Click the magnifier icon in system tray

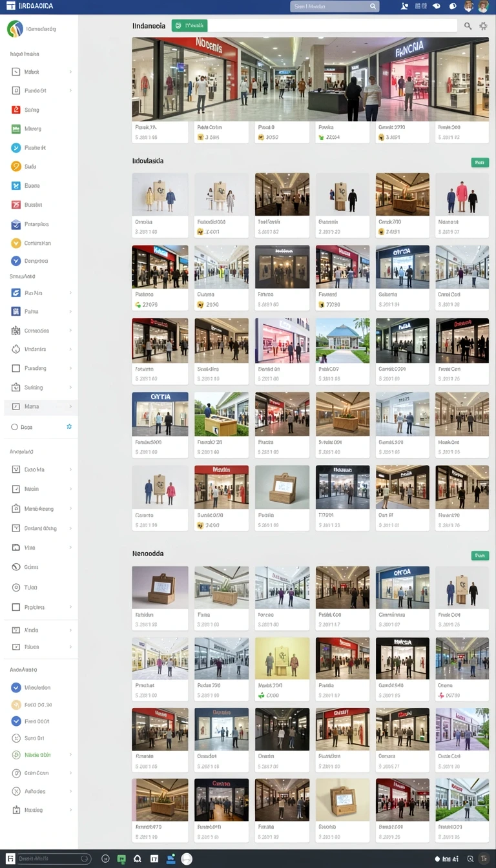pos(470,859)
